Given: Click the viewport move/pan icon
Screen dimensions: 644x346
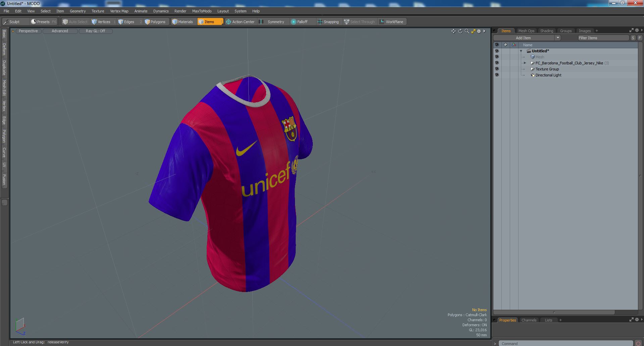Looking at the screenshot, I should click(453, 31).
